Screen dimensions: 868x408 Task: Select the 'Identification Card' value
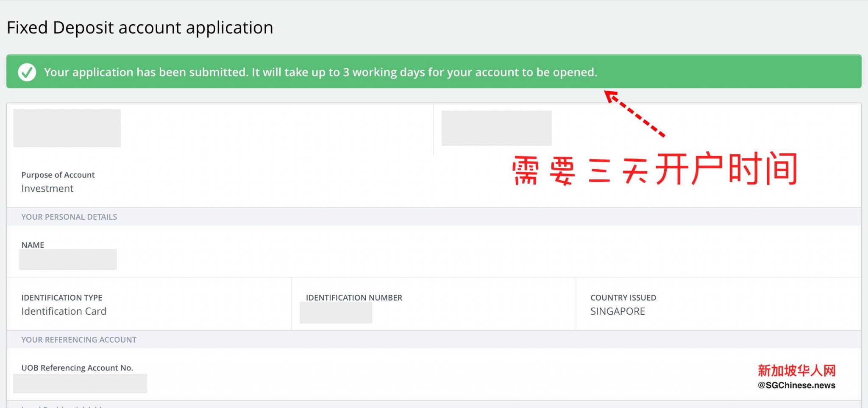64,311
